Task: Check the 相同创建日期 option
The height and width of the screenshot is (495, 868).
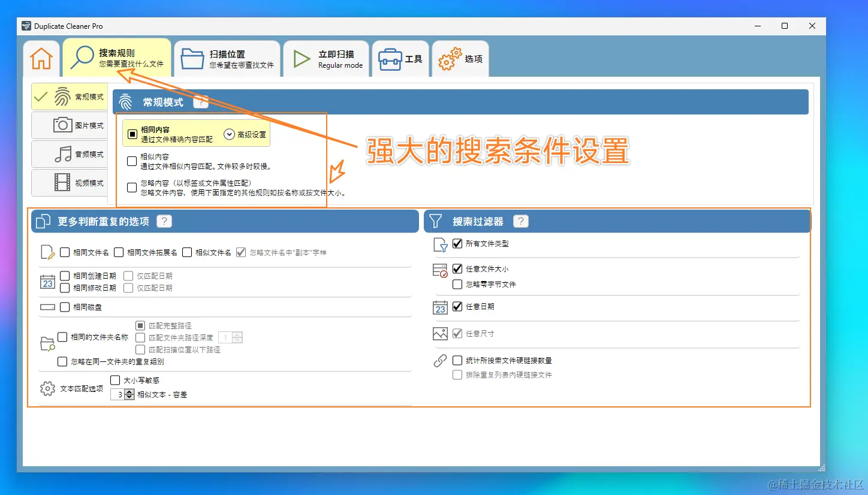Action: pyautogui.click(x=65, y=276)
